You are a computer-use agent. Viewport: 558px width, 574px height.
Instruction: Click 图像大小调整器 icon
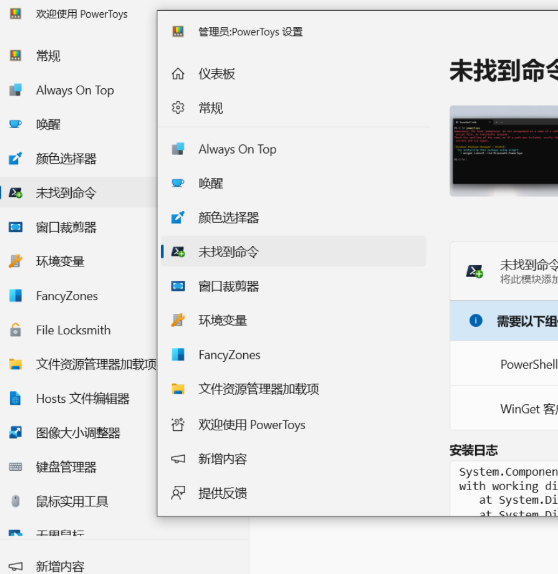click(15, 432)
